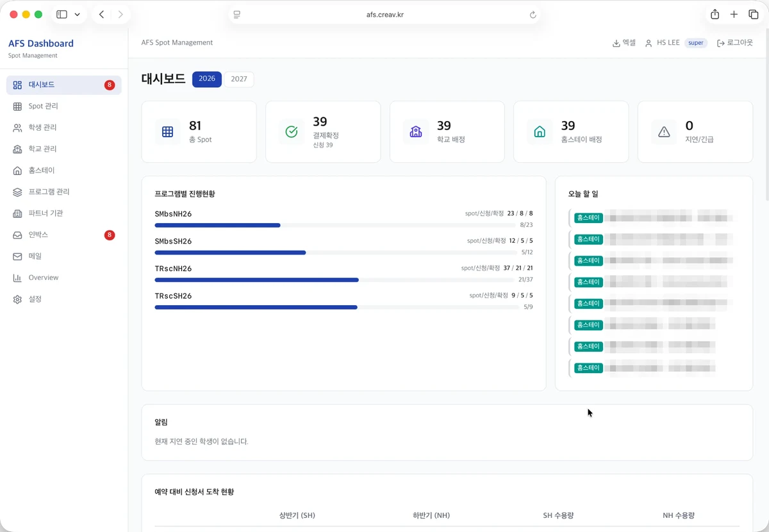Image resolution: width=769 pixels, height=532 pixels.
Task: Click the TRscNH26 progress bar
Action: click(335, 280)
